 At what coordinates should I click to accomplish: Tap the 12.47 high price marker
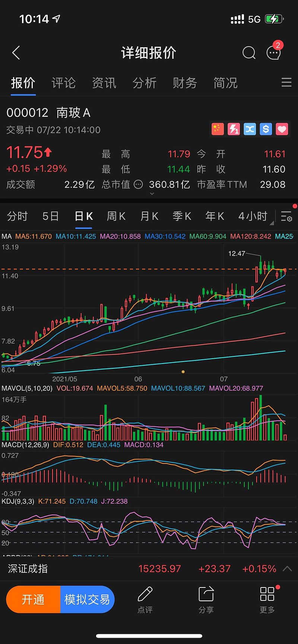tap(237, 253)
